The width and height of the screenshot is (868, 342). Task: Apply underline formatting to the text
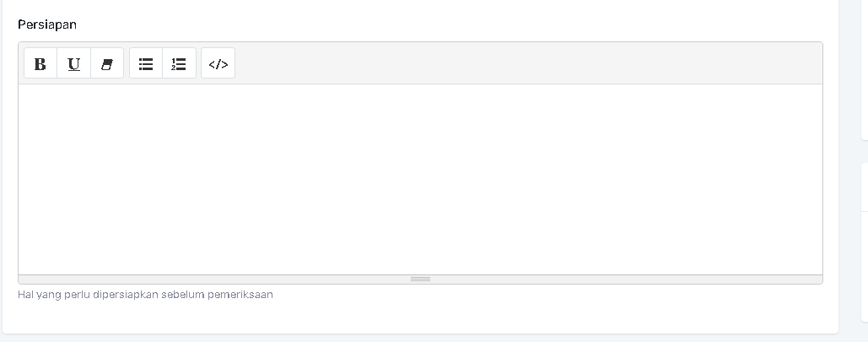73,63
